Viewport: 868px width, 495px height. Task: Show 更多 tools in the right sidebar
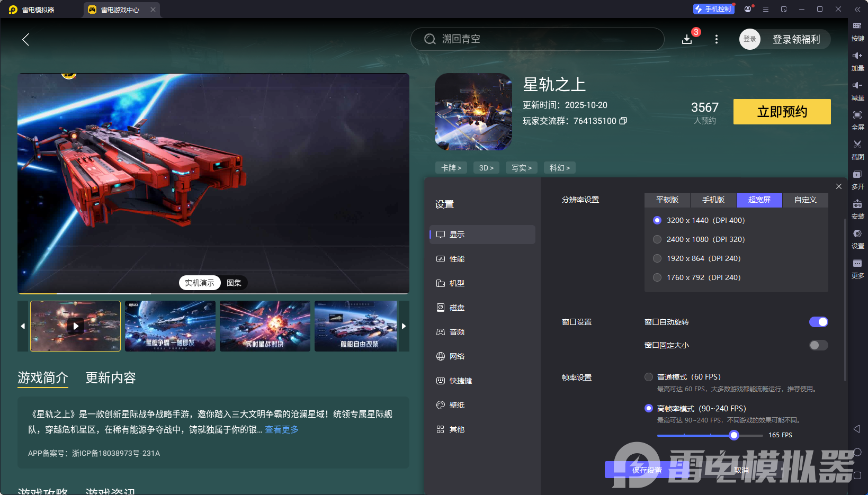857,268
